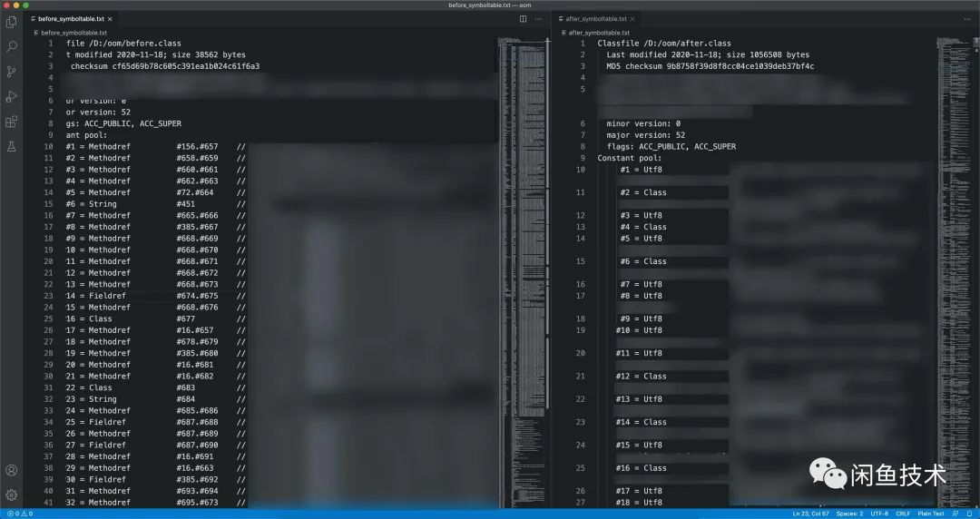
Task: Open the Explorer view in activity bar
Action: tap(11, 23)
